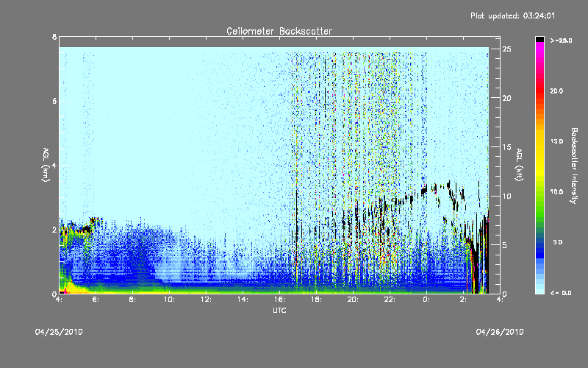
Task: Click the 2 tick on the km axis
Action: 54,230
